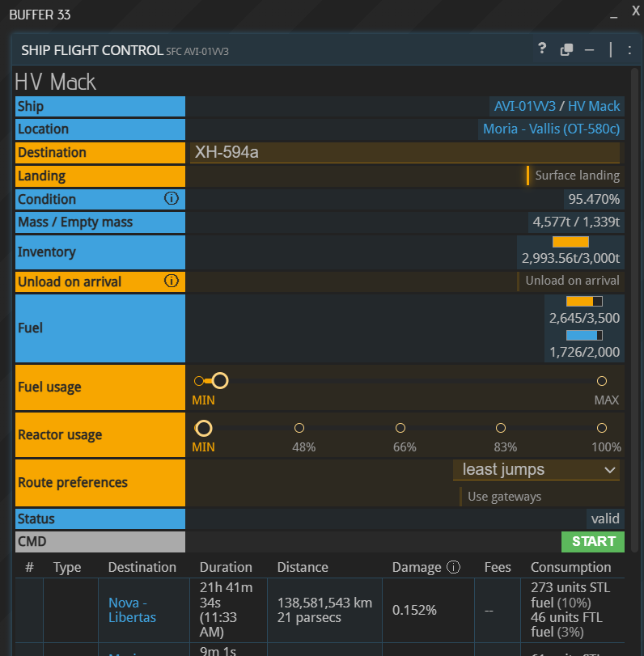The height and width of the screenshot is (656, 644).
Task: Open the three-dot options menu in header
Action: [x=629, y=49]
